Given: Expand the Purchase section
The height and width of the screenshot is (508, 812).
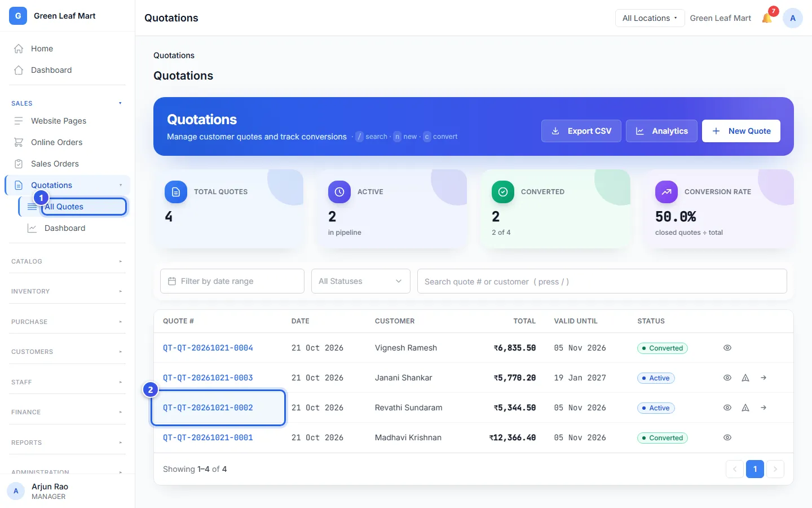Looking at the screenshot, I should point(67,322).
